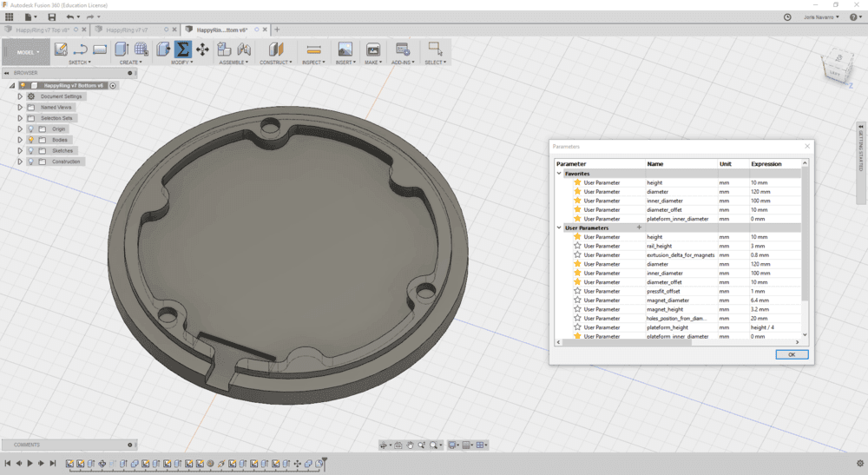Click the Make 3D Print icon
Image resolution: width=868 pixels, height=475 pixels.
[x=373, y=49]
